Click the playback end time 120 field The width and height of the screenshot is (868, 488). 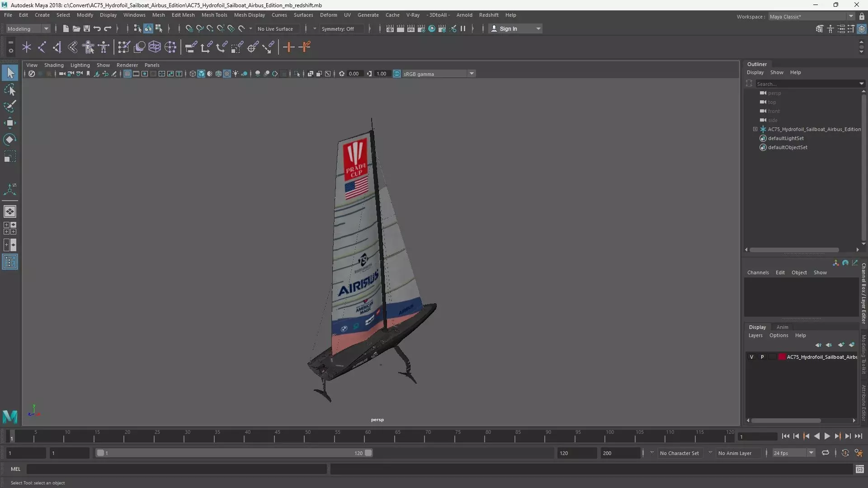point(577,453)
